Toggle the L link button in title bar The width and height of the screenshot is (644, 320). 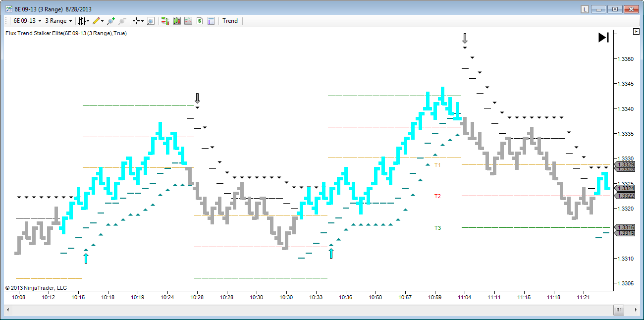click(585, 9)
